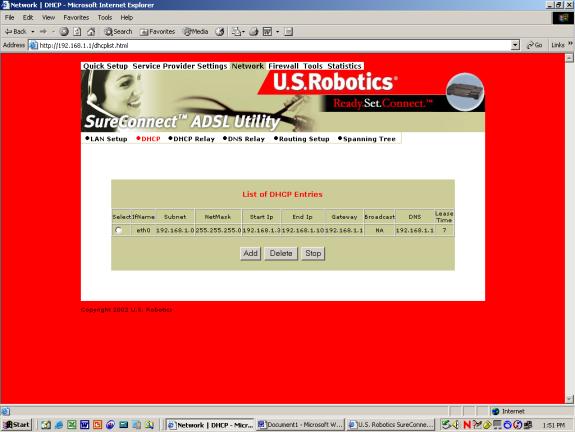
Task: Open the Tools menu in menu bar
Action: coord(105,18)
